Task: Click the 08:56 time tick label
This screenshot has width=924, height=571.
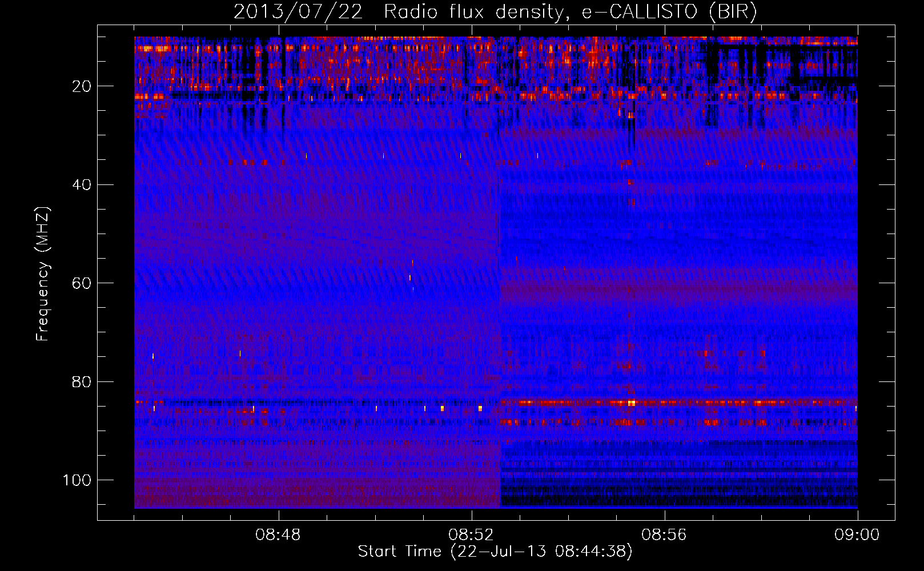Action: point(664,535)
